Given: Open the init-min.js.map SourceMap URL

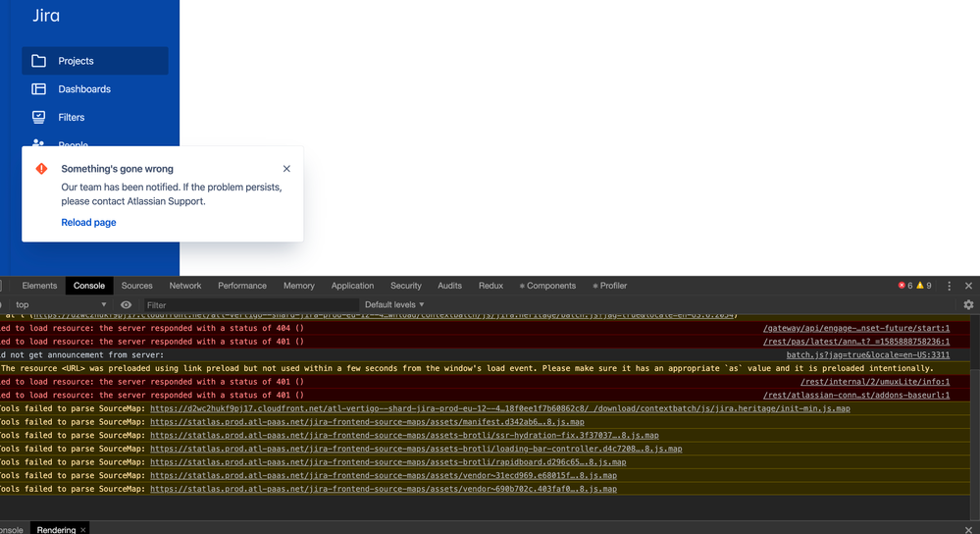Looking at the screenshot, I should click(500, 408).
